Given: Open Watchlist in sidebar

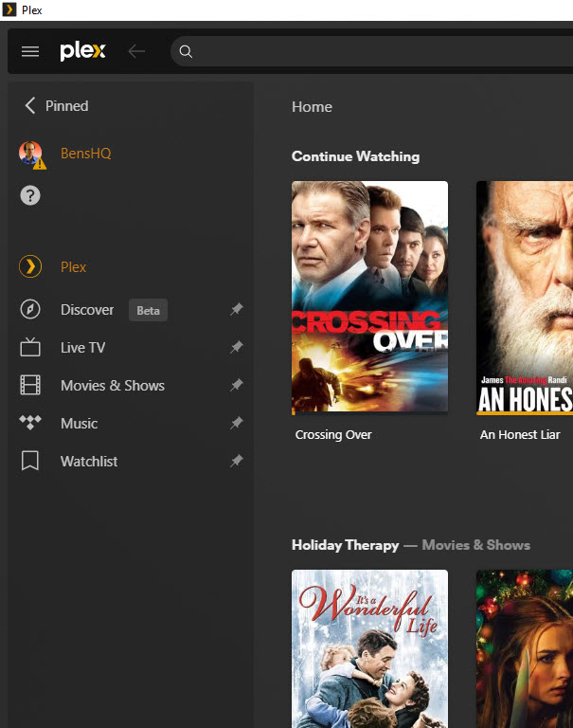Looking at the screenshot, I should [89, 462].
